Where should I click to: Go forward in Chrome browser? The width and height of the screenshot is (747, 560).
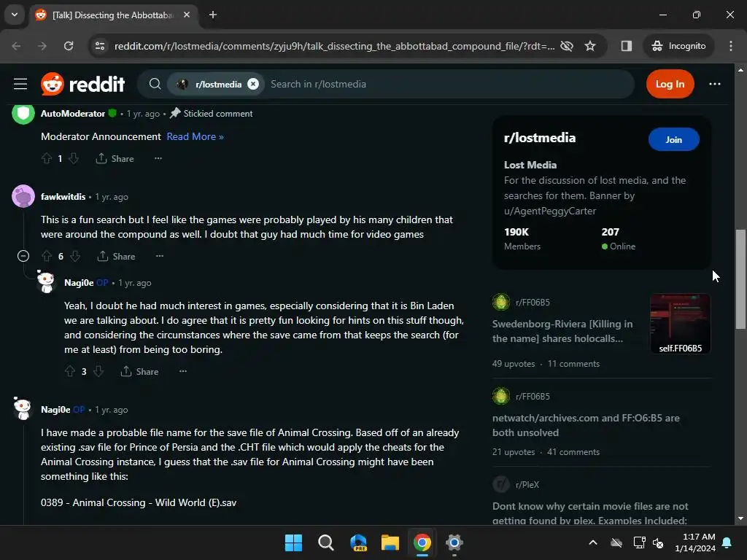tap(42, 46)
